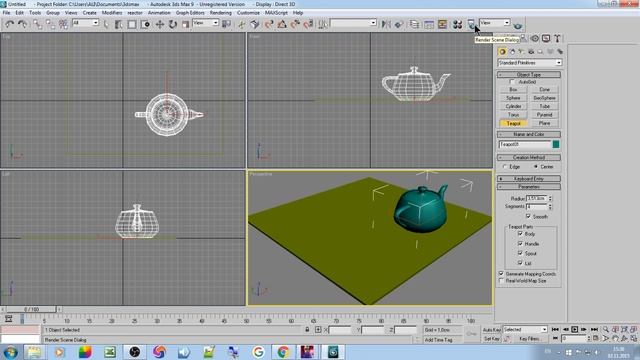This screenshot has height=360, width=640.
Task: Click the Play Animation button
Action: click(574, 329)
